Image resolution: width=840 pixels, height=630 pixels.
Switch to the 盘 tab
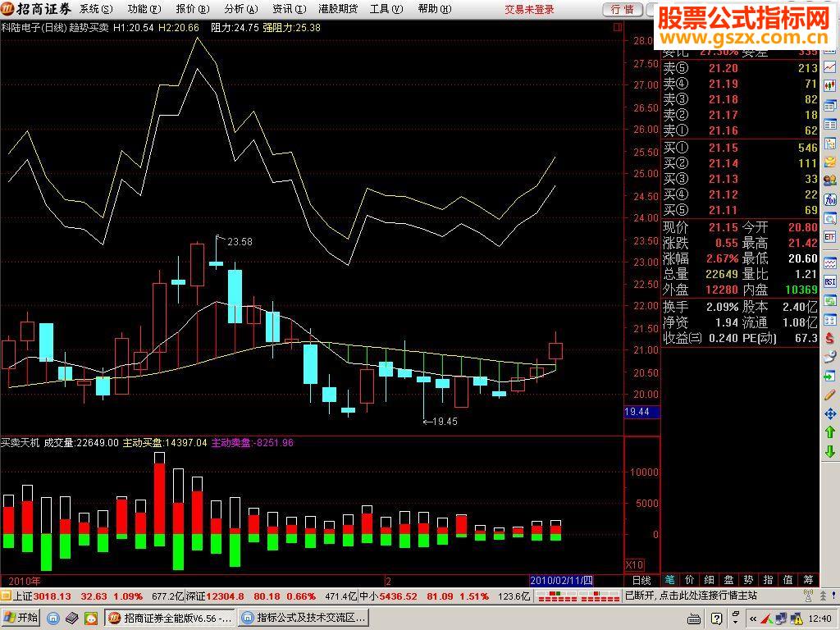[729, 580]
